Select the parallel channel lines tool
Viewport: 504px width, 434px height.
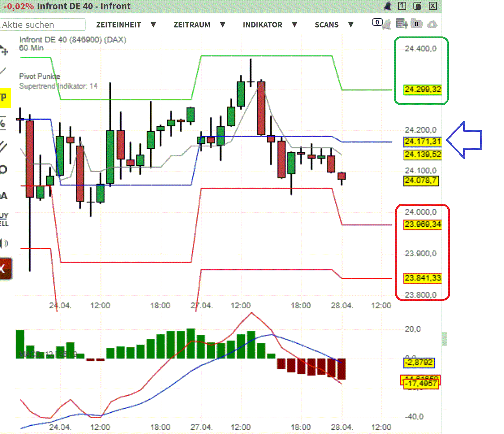point(3,147)
